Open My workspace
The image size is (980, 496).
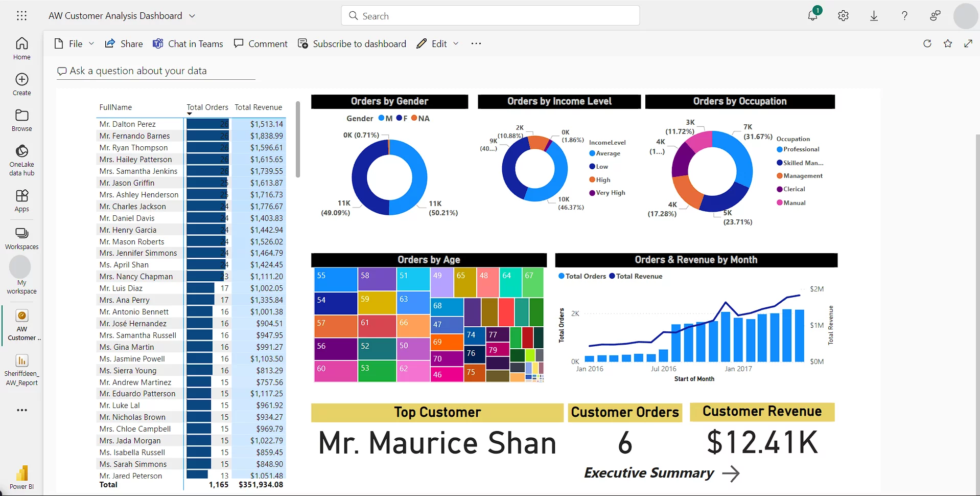[21, 275]
